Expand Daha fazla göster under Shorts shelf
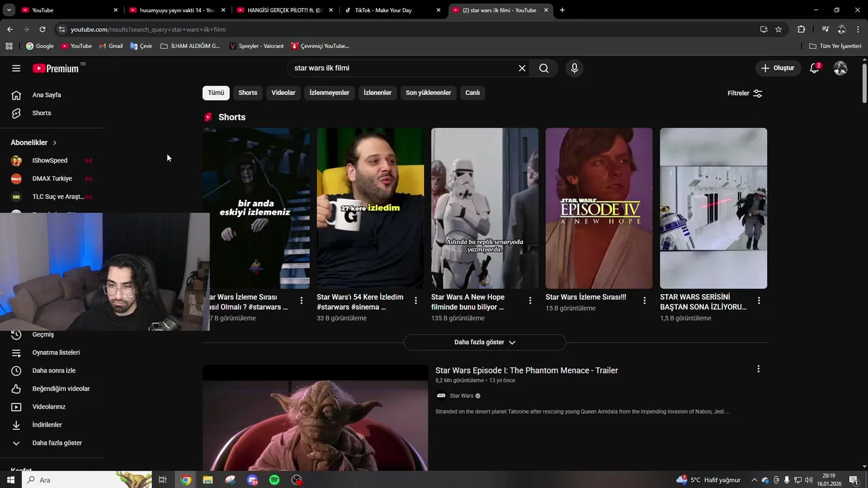The width and height of the screenshot is (868, 488). pos(485,342)
